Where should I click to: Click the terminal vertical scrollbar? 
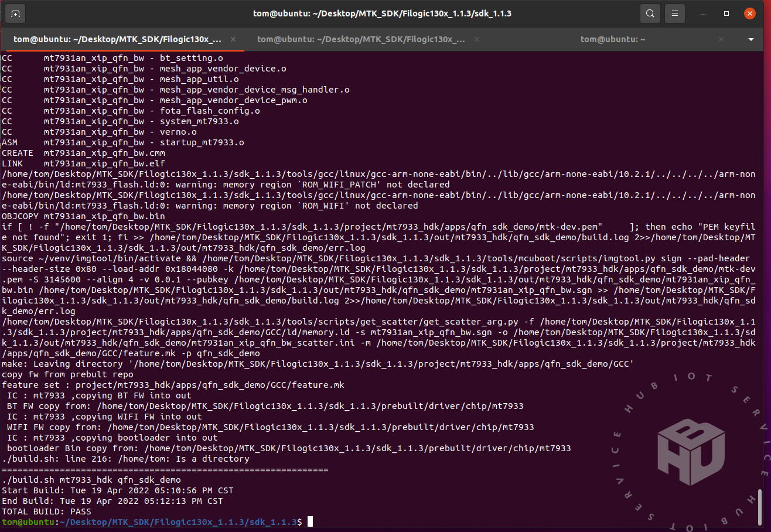point(760,507)
